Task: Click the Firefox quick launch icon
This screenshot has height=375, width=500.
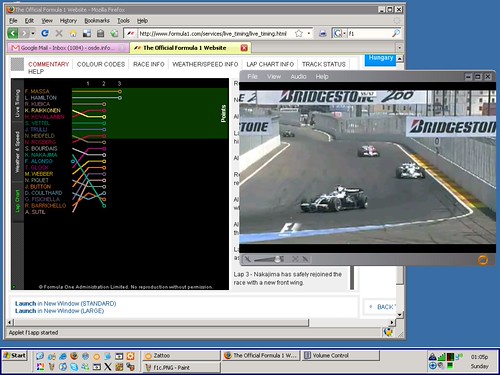Action: (x=74, y=356)
